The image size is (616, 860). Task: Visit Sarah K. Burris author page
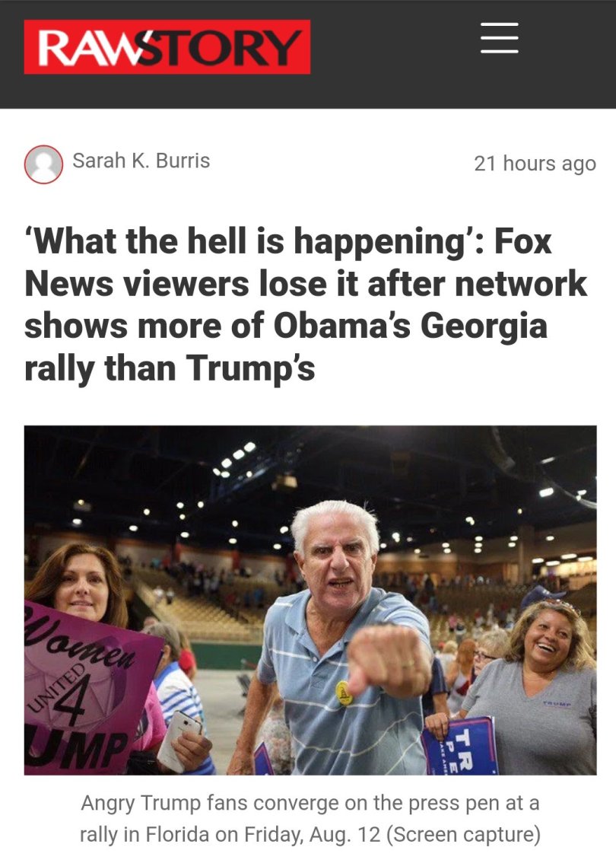(x=141, y=161)
